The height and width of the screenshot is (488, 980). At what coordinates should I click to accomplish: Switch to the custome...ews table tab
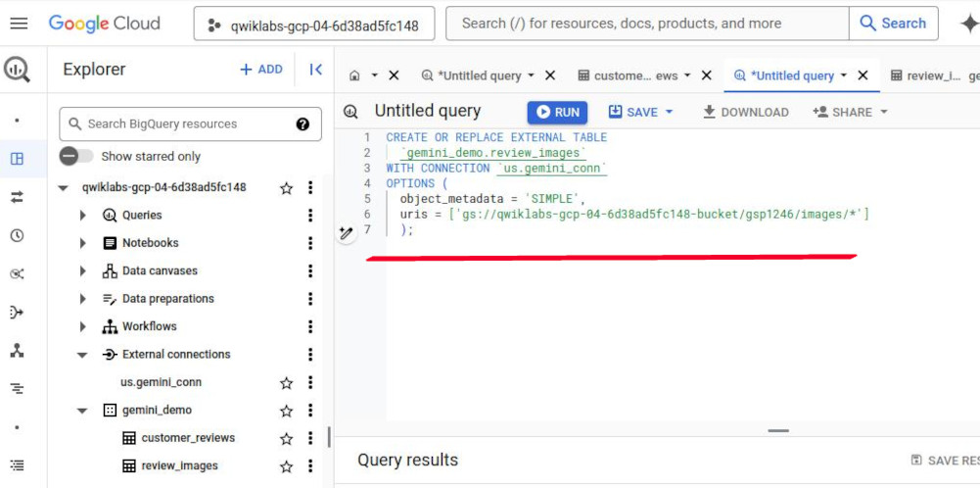point(635,75)
